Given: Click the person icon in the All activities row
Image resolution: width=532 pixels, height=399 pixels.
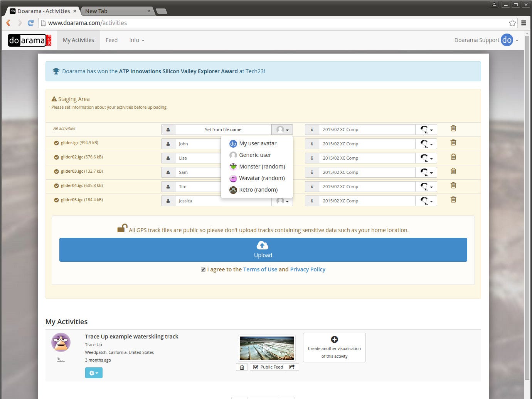Looking at the screenshot, I should pos(168,130).
